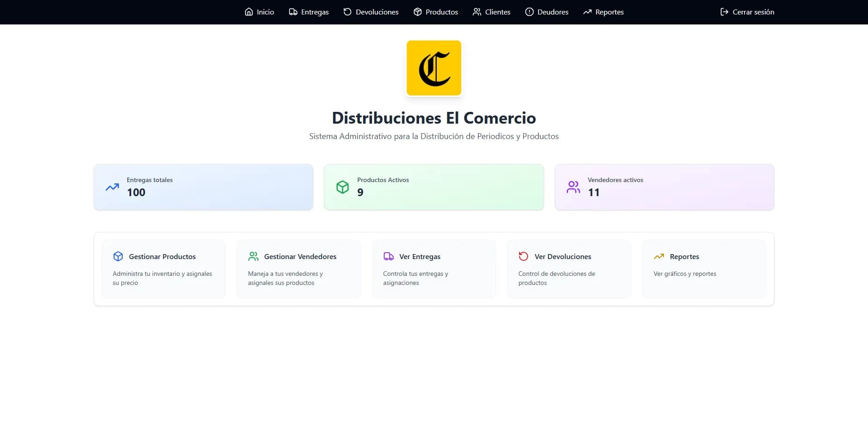Click the purple users icon in Vendedores activos card
868x428 pixels.
pos(573,187)
